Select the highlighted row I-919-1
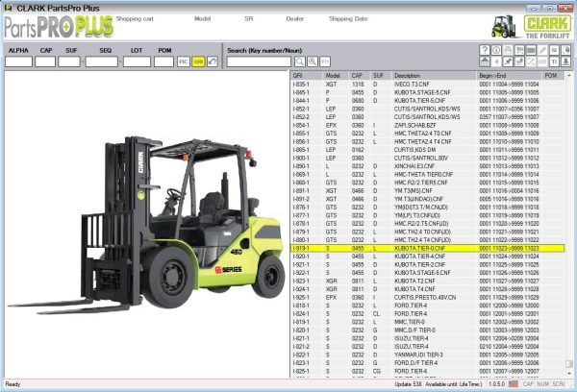The width and height of the screenshot is (577, 392). (x=428, y=248)
